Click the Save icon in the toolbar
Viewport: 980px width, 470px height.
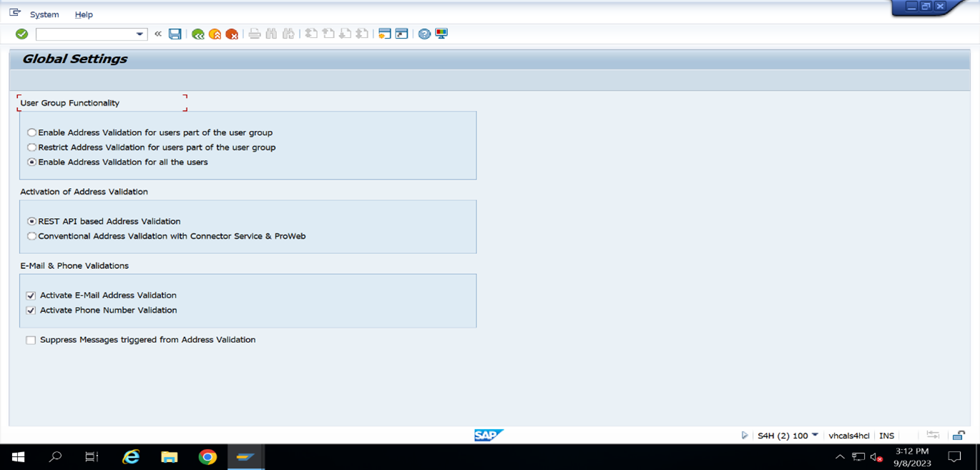[x=175, y=34]
